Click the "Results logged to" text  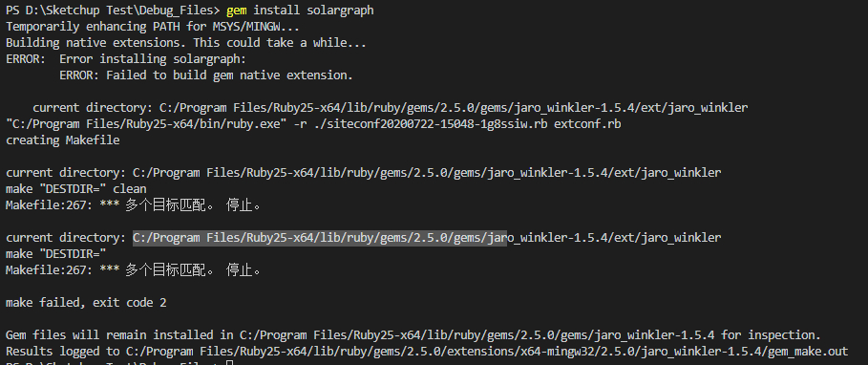63,352
